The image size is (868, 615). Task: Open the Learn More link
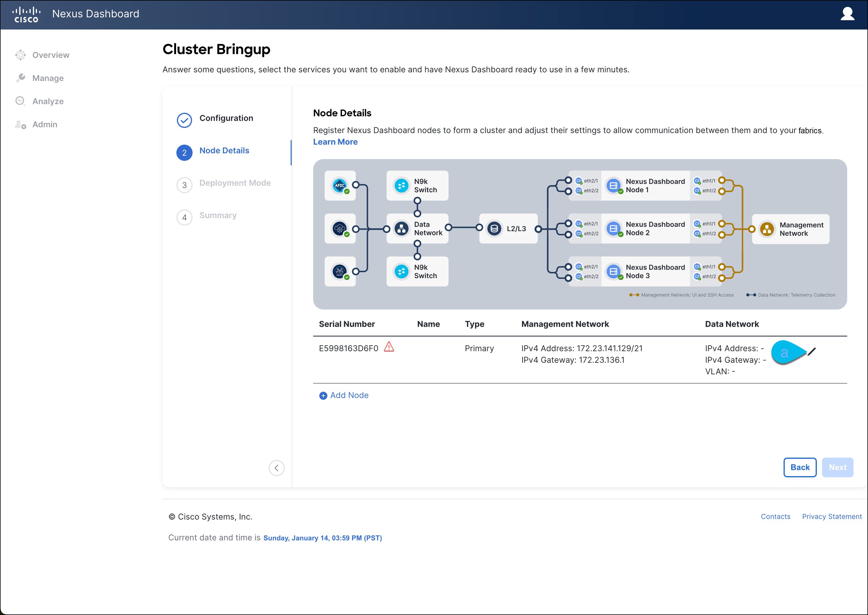point(335,142)
